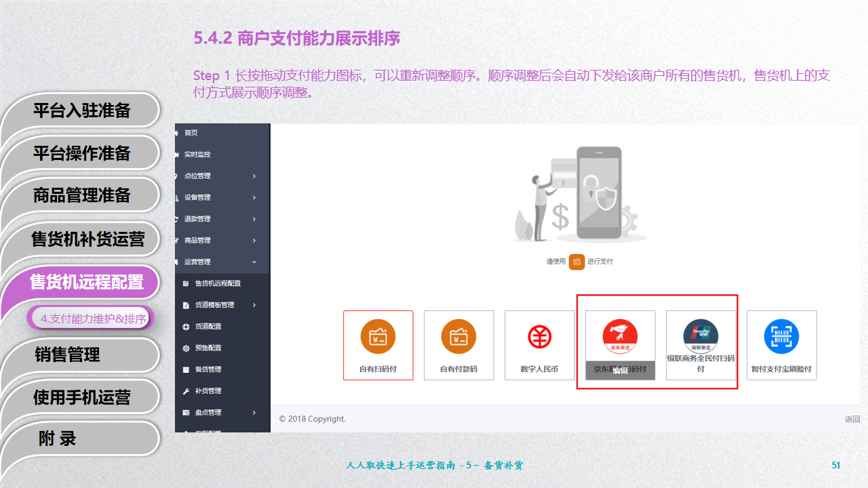
Task: Expand the 盘点管理 chevron
Action: point(254,413)
